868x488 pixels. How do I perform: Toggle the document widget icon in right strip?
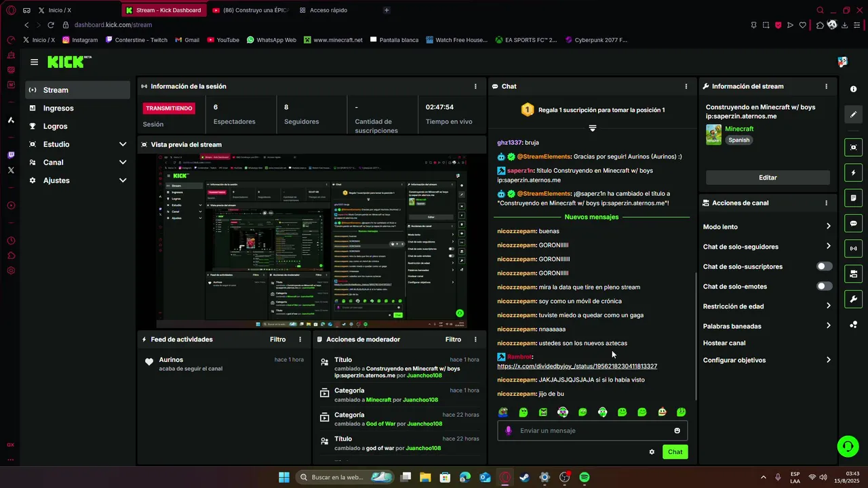tap(853, 198)
